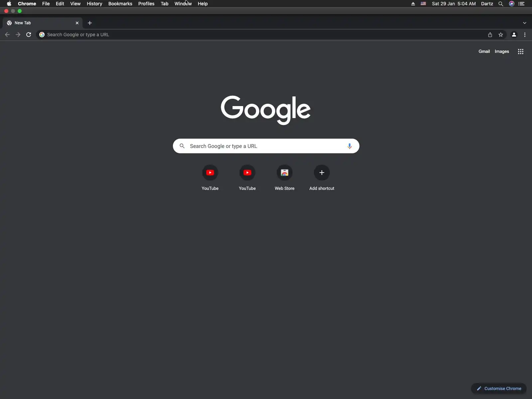Click the magnifier icon in the Google search box
This screenshot has height=399, width=532.
(x=182, y=146)
